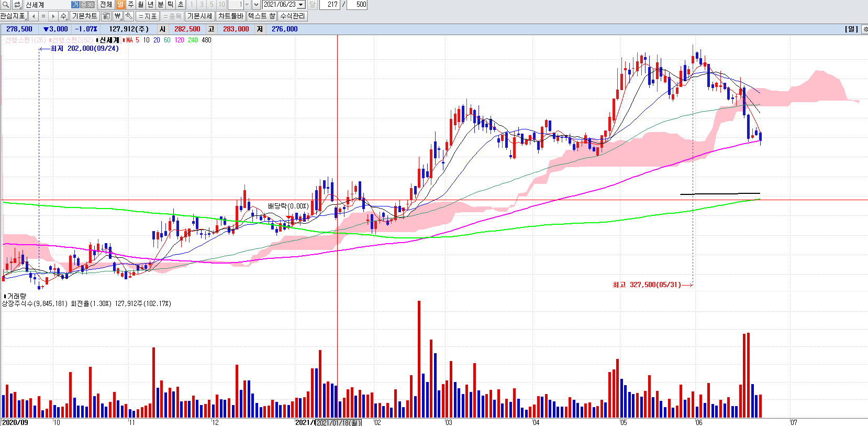Select the 년 yearly period toggle
This screenshot has height=426, width=868.
(151, 5)
